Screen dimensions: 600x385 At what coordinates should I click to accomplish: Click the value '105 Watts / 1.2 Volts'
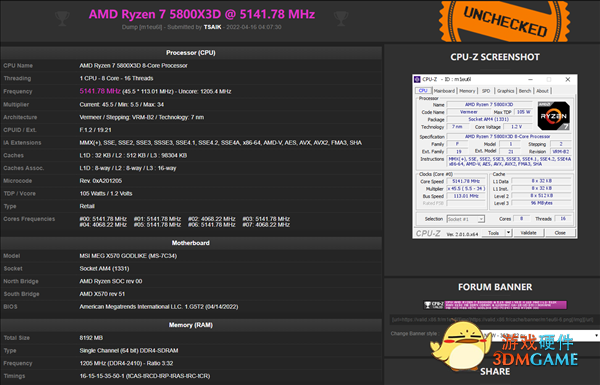(x=106, y=194)
